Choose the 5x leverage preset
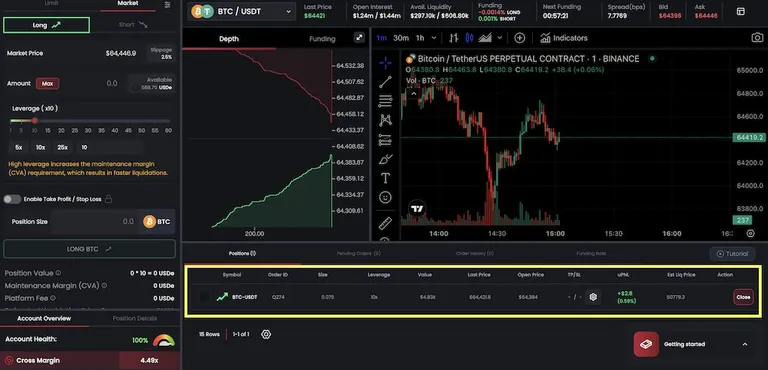The width and height of the screenshot is (768, 370). pyautogui.click(x=19, y=147)
